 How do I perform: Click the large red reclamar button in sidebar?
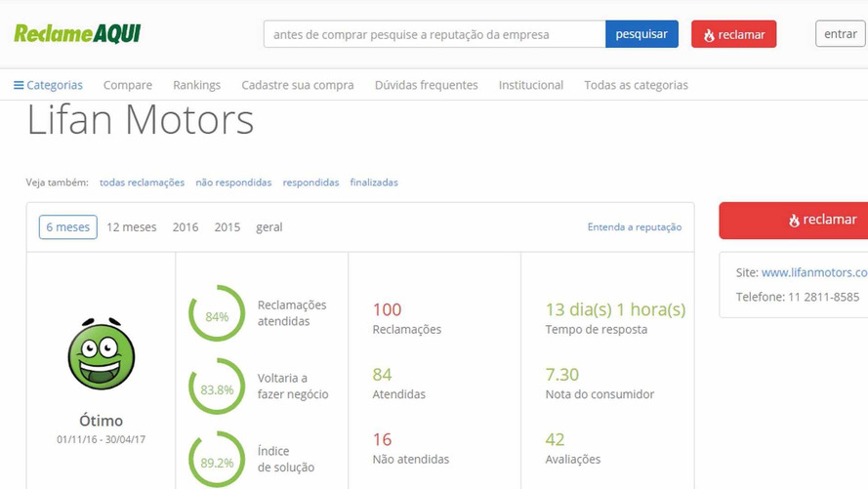pyautogui.click(x=794, y=221)
